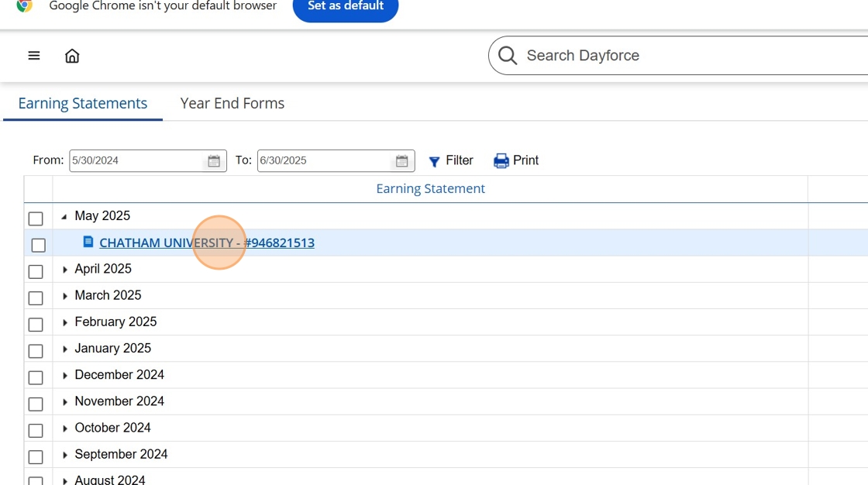
Task: Open the To date calendar picker
Action: (x=402, y=160)
